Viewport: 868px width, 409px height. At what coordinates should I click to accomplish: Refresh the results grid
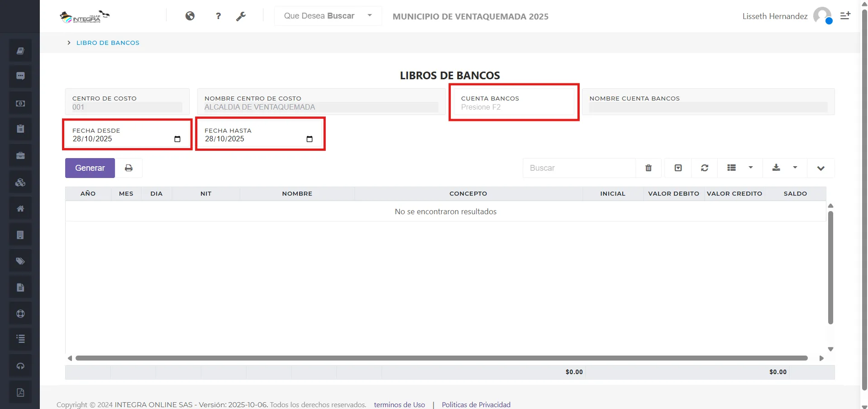704,168
